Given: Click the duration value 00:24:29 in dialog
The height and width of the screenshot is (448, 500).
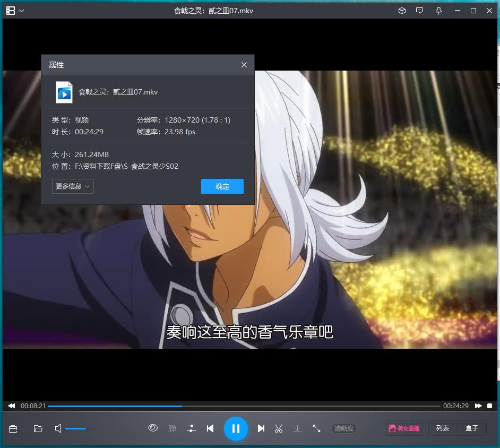Looking at the screenshot, I should point(89,132).
